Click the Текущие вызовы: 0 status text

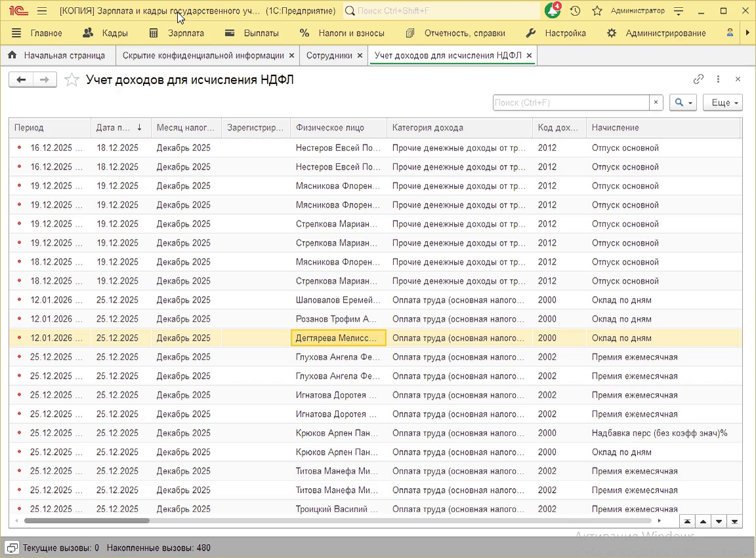coord(61,548)
